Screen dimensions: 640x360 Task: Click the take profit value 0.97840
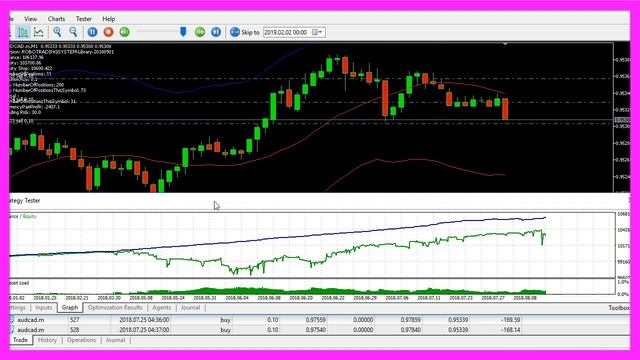point(410,330)
